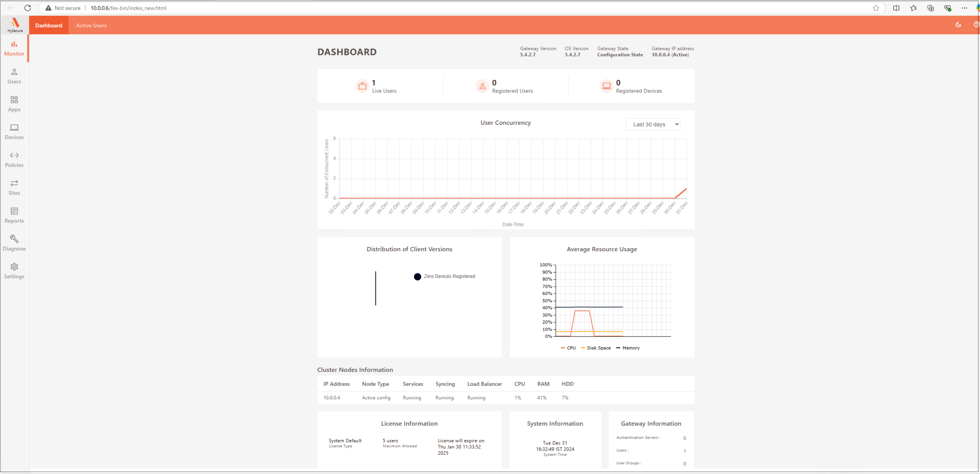This screenshot has height=474, width=980.
Task: Open the Apps section in sidebar
Action: point(14,104)
